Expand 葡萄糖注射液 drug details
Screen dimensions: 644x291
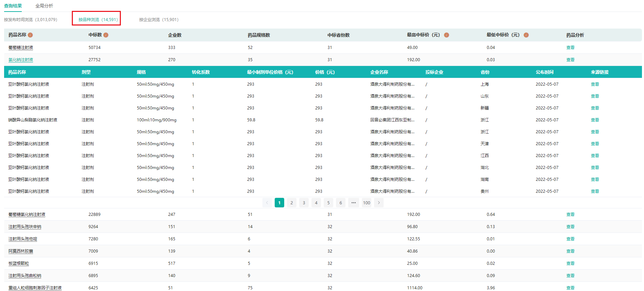21,48
